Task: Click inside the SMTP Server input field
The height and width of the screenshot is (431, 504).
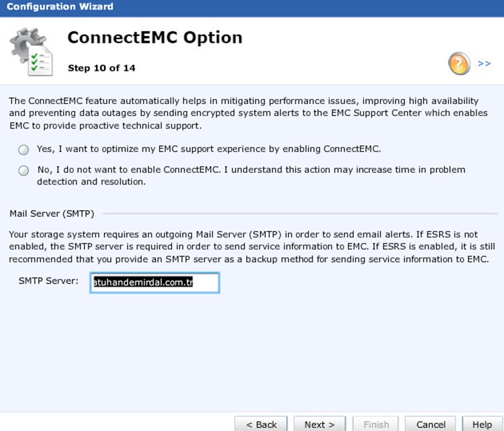Action: (x=155, y=282)
